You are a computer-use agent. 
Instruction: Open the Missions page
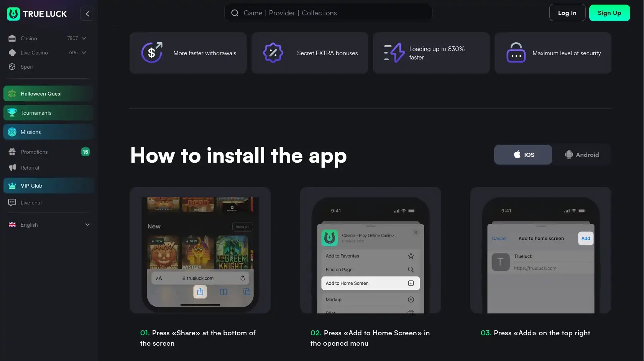click(x=48, y=132)
